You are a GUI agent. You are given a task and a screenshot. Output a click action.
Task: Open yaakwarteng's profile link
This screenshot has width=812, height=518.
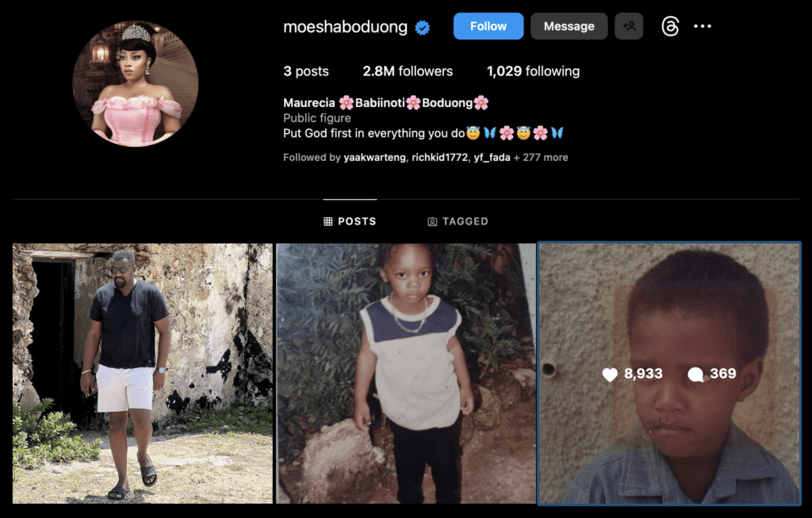(x=374, y=158)
